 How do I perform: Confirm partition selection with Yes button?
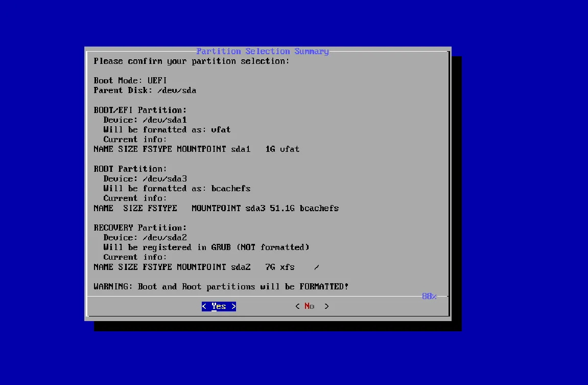pos(219,306)
